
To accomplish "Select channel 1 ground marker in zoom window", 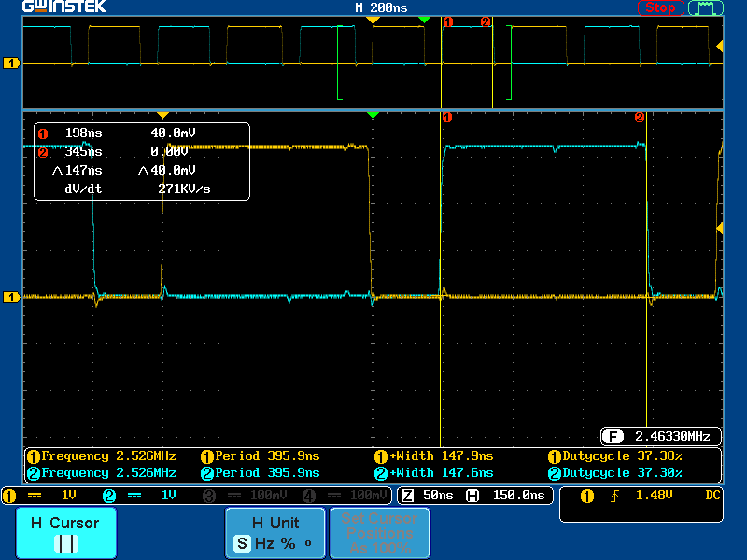I will 11,297.
